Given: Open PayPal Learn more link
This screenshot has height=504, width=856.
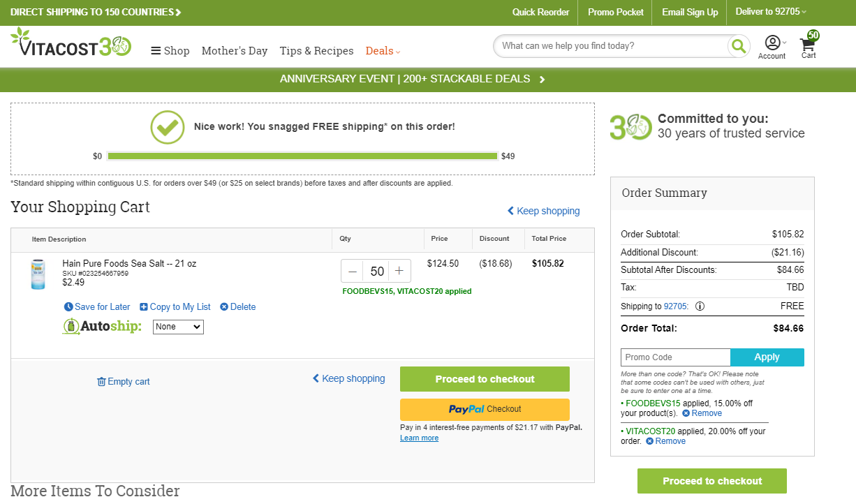Looking at the screenshot, I should tap(419, 438).
